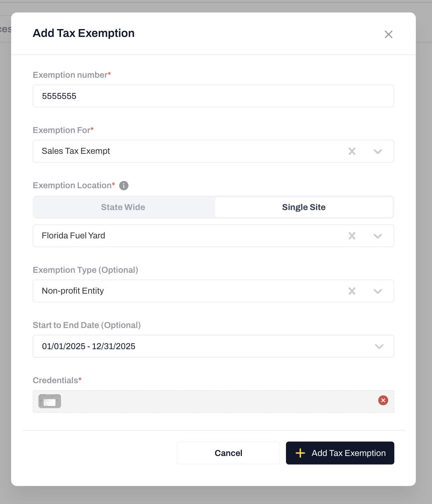The height and width of the screenshot is (504, 432).
Task: Submit with Add Tax Exemption button
Action: [340, 453]
